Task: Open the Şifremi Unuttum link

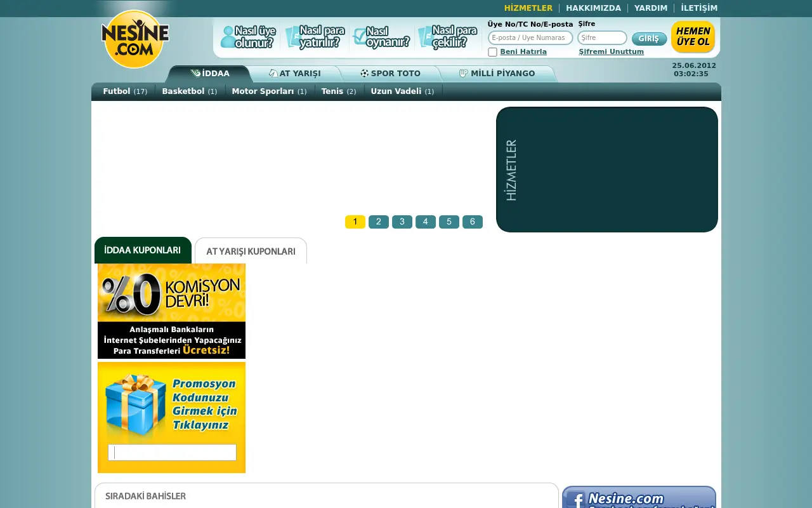Action: (611, 52)
